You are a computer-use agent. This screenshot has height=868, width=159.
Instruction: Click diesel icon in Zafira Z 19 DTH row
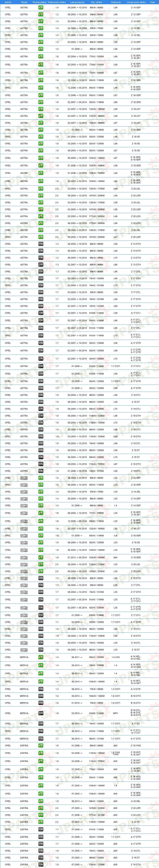40,865
